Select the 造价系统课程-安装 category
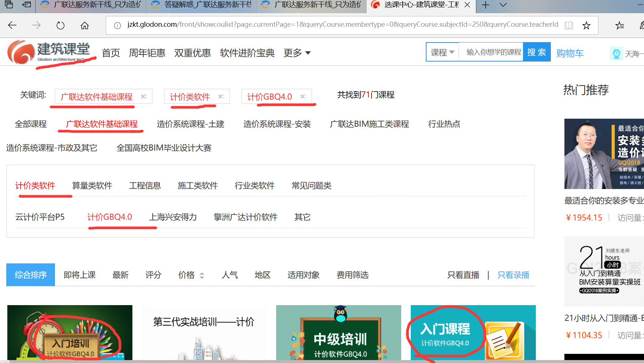Screen dimensions: 644x363 tap(277, 124)
